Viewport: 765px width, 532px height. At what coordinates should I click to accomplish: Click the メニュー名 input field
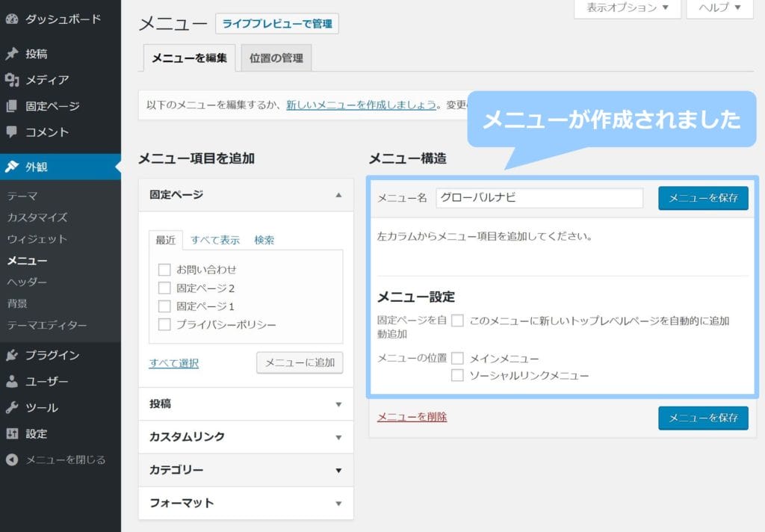click(539, 198)
